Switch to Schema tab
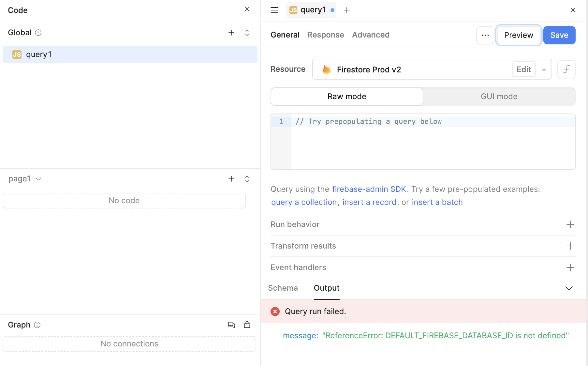This screenshot has width=588, height=366. point(283,288)
